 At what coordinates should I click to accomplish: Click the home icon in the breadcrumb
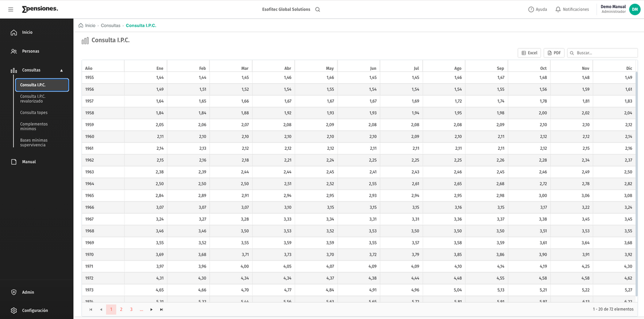80,25
